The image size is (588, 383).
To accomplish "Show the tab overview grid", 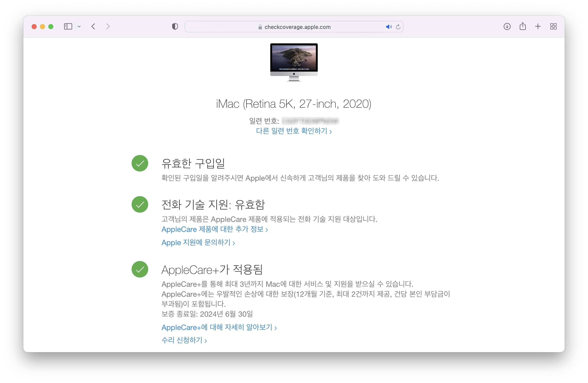I will [553, 26].
